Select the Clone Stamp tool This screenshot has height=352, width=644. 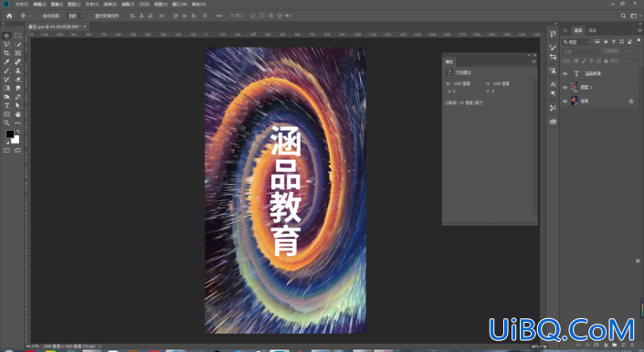point(17,70)
